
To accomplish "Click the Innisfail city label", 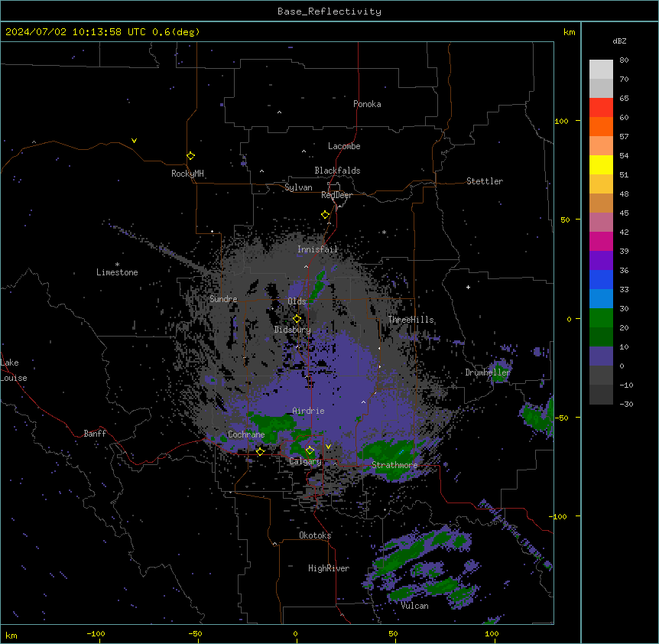I will (318, 249).
